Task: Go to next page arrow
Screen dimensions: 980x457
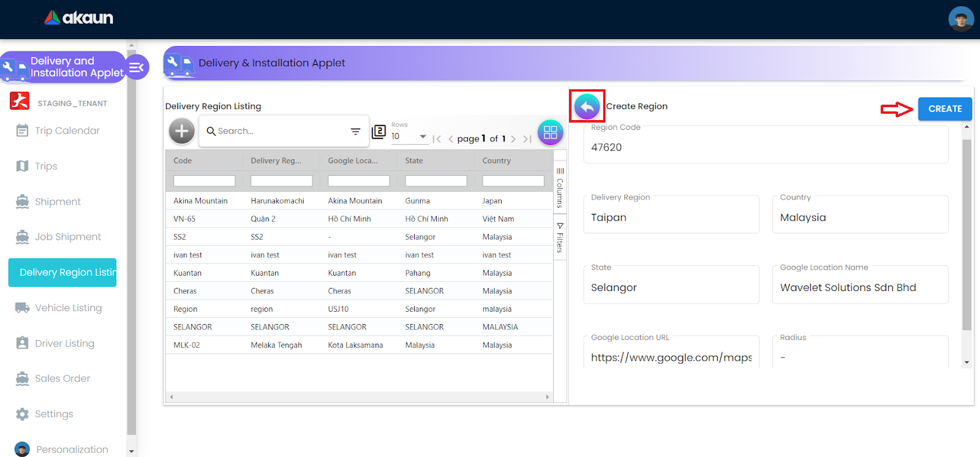Action: click(x=513, y=139)
